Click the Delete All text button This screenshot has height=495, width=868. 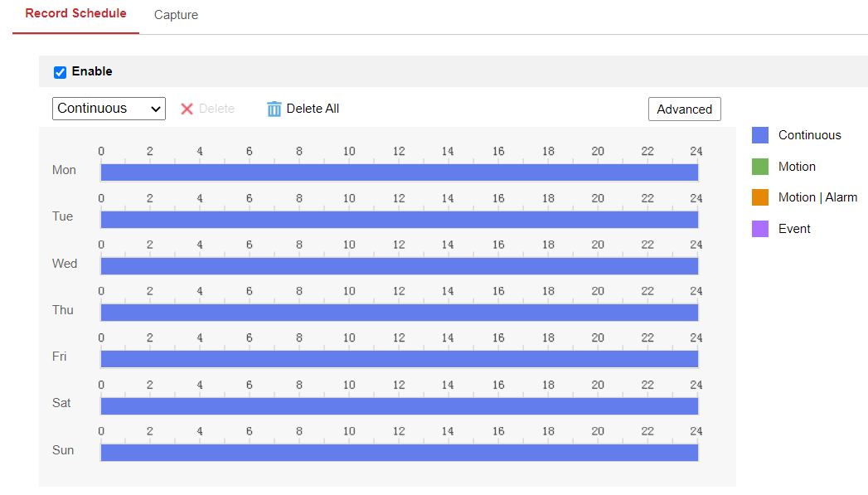pos(313,109)
